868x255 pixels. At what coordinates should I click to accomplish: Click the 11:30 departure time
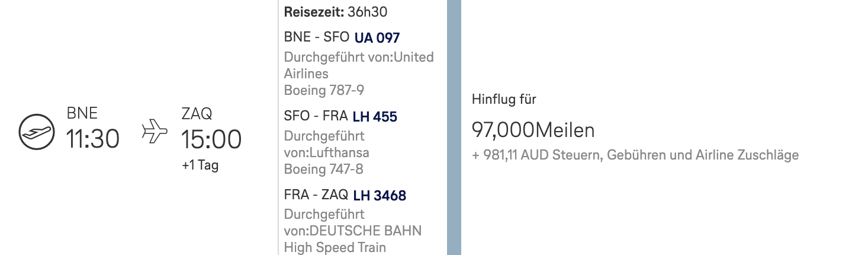[x=93, y=139]
